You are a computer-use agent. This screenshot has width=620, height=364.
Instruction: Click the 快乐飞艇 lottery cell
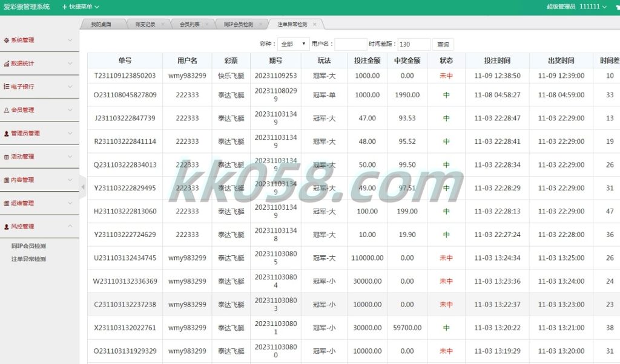click(231, 76)
